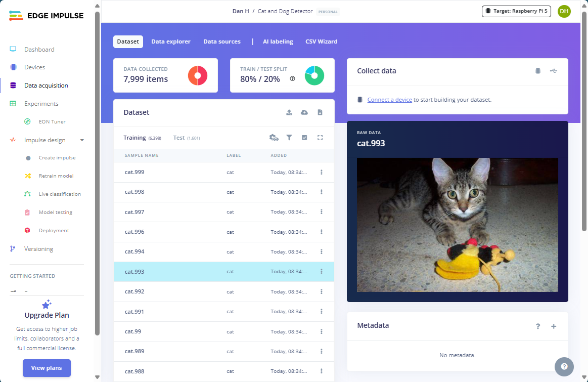The width and height of the screenshot is (588, 382).
Task: Open the options menu for cat.999
Action: point(322,172)
